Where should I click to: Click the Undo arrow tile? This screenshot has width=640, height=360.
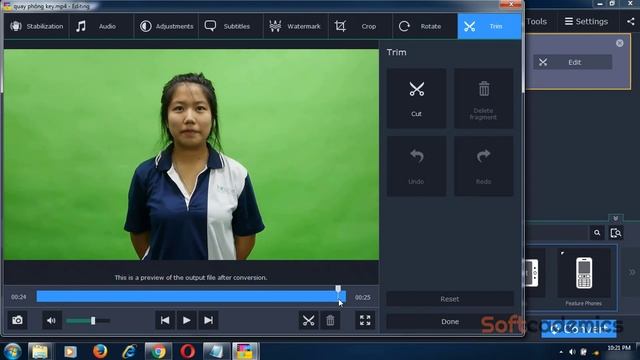pyautogui.click(x=416, y=166)
